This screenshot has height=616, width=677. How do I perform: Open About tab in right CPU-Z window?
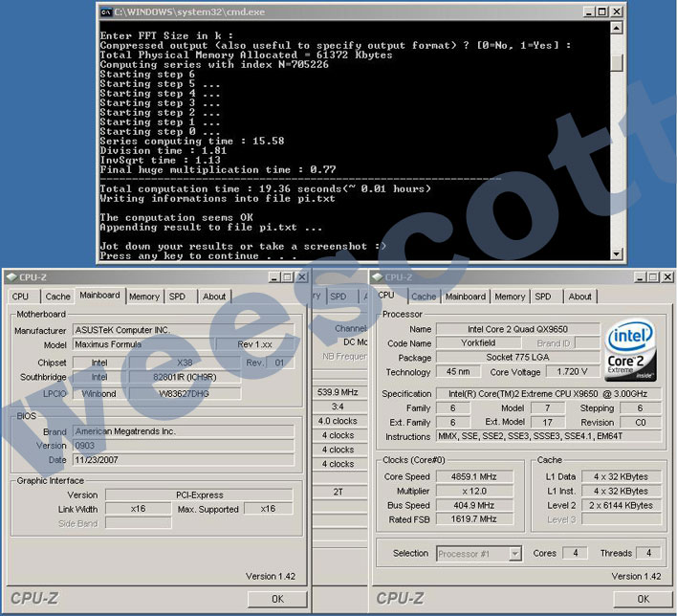click(579, 297)
